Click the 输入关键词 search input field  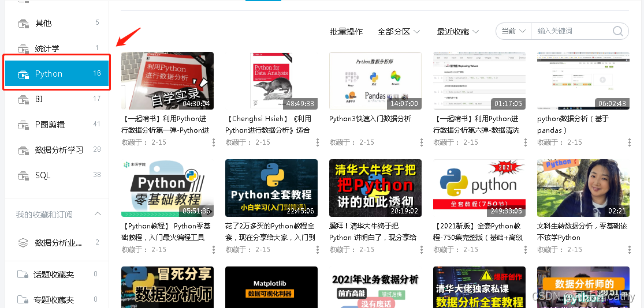click(571, 31)
